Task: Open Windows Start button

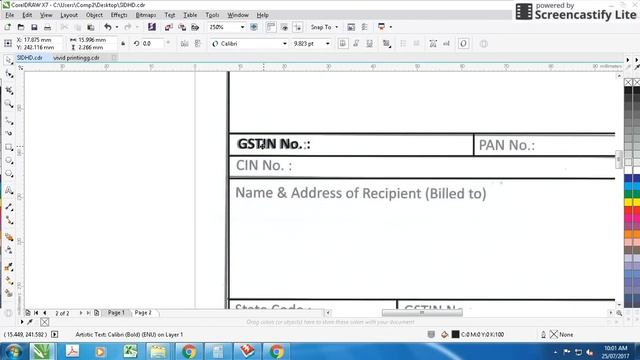Action: (13, 351)
